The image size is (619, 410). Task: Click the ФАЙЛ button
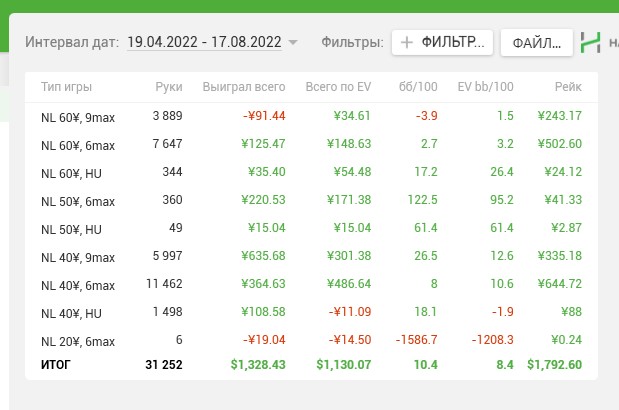[536, 43]
